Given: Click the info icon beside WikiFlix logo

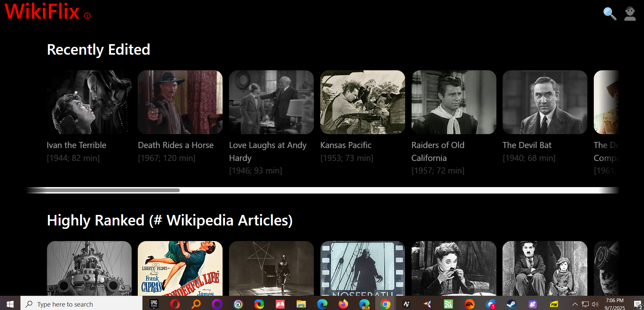Looking at the screenshot, I should pos(87,16).
